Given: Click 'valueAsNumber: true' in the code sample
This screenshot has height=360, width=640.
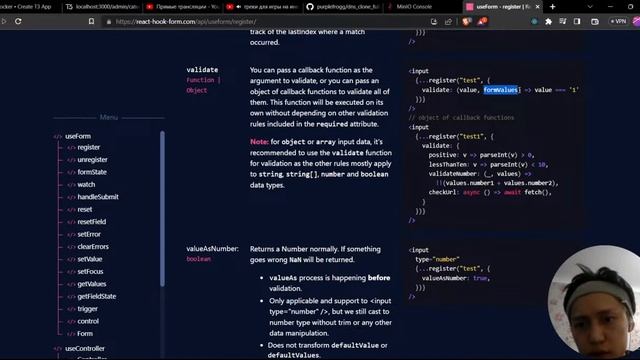Looking at the screenshot, I should click(456, 278).
